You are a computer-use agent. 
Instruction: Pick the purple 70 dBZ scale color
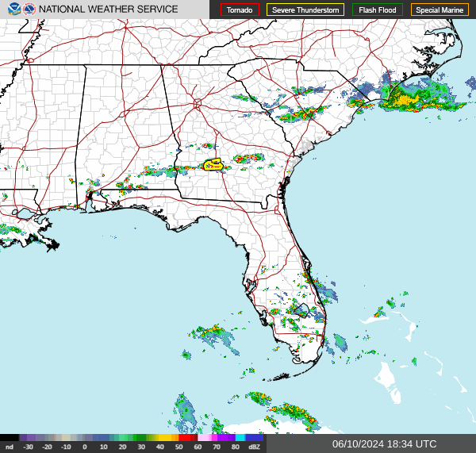pos(225,437)
